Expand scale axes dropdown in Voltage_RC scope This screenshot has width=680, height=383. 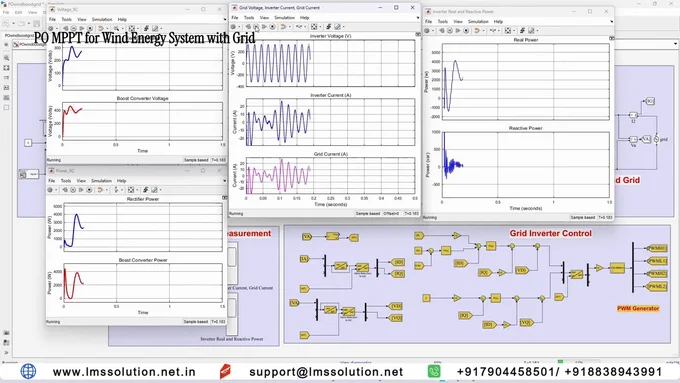[x=138, y=28]
